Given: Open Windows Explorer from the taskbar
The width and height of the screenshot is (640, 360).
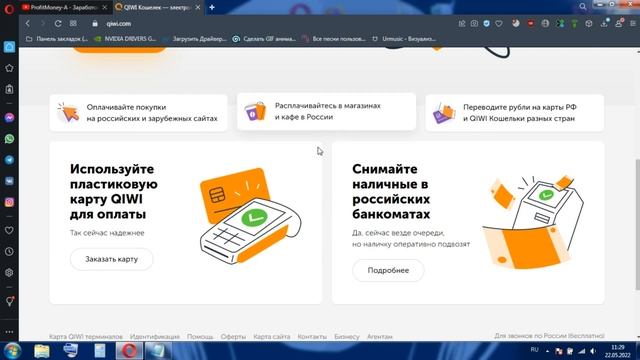Looking at the screenshot, I should pos(42,351).
